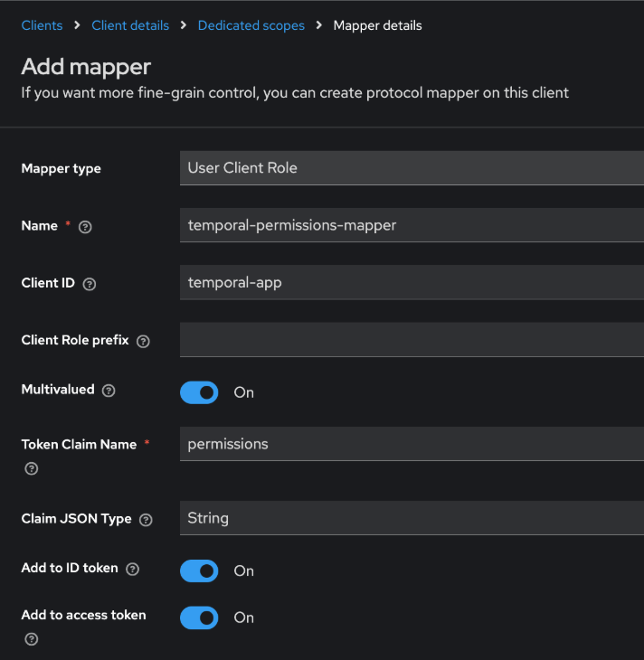Toggle the Multivalued switch off
This screenshot has height=660, width=644.
click(199, 392)
